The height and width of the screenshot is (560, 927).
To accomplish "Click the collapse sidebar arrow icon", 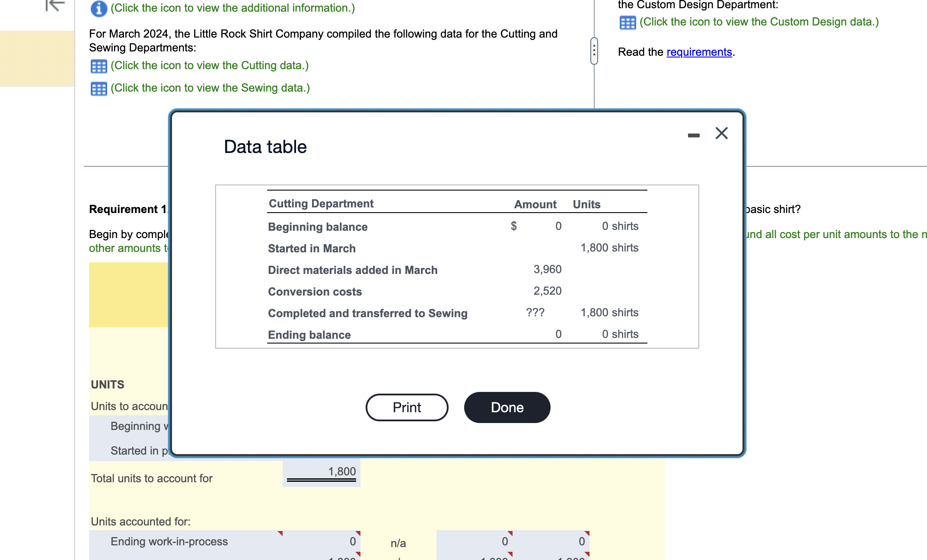I will pos(55,5).
